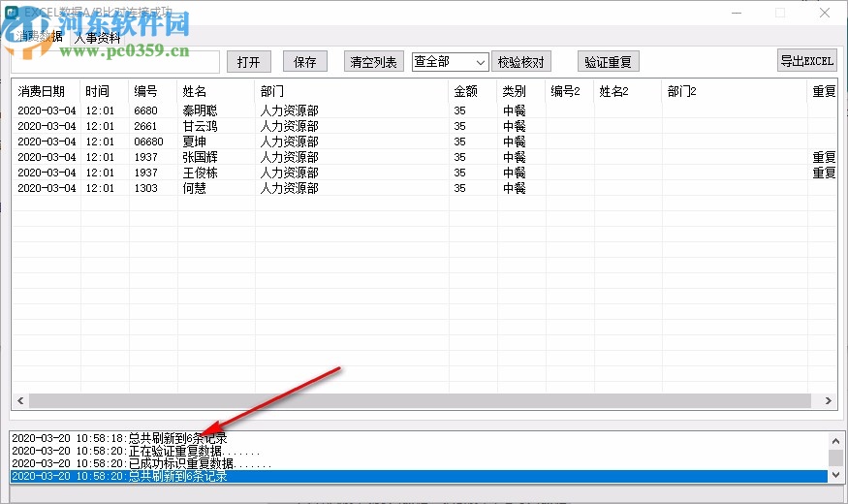The width and height of the screenshot is (848, 504).
Task: Click the 导出EXCEL button
Action: click(807, 60)
